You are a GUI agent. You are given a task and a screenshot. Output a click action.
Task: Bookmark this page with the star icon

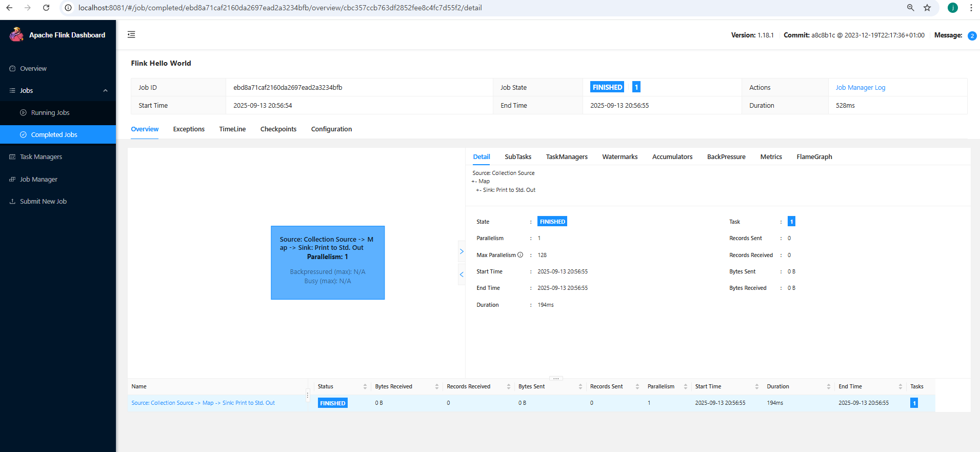[927, 8]
